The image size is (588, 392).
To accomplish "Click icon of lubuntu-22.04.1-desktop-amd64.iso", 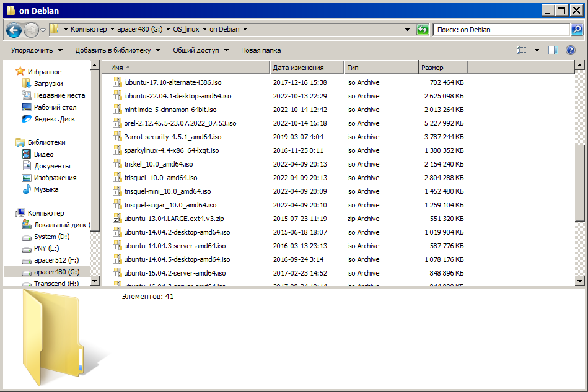I will coord(117,96).
